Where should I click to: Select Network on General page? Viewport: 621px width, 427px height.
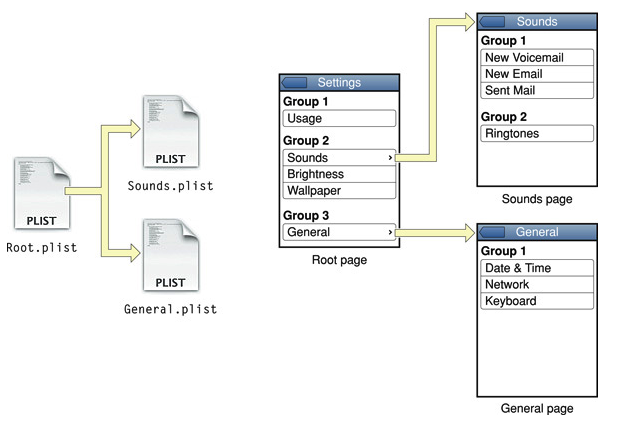pyautogui.click(x=537, y=284)
